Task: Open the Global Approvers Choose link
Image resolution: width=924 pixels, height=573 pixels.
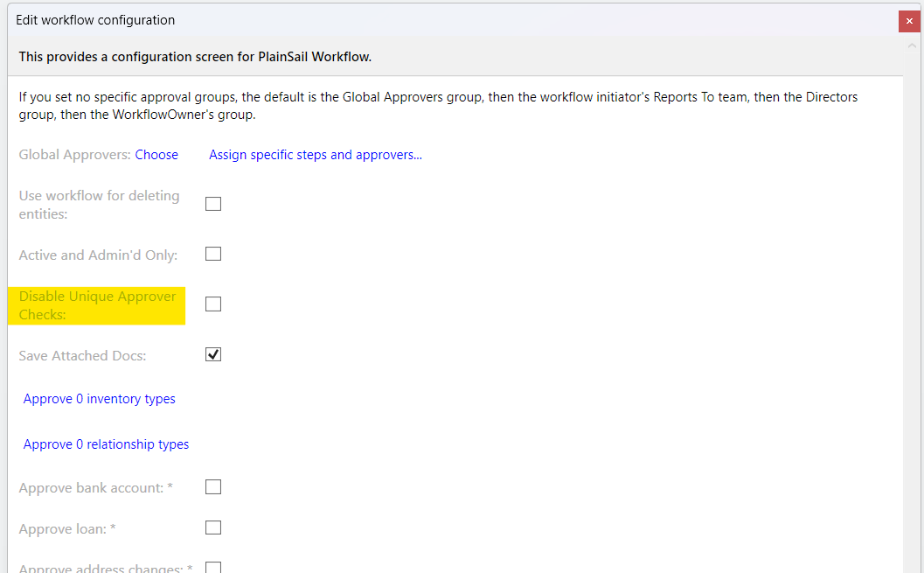Action: coord(156,155)
